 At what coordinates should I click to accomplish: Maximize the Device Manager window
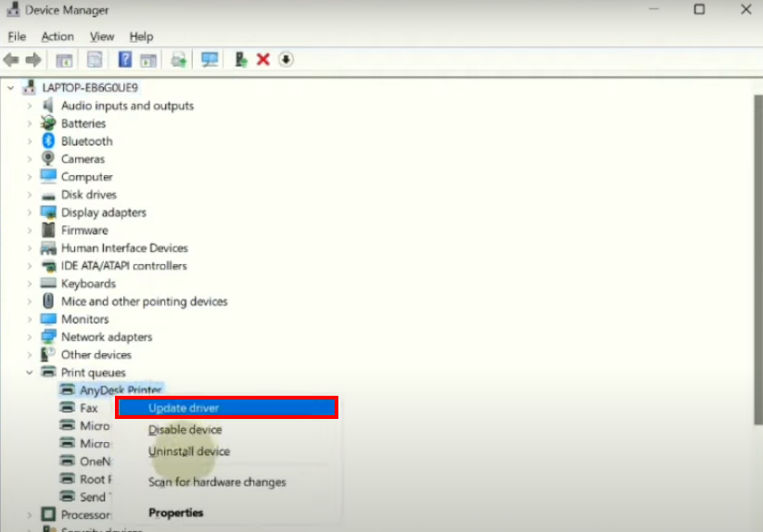pyautogui.click(x=699, y=9)
